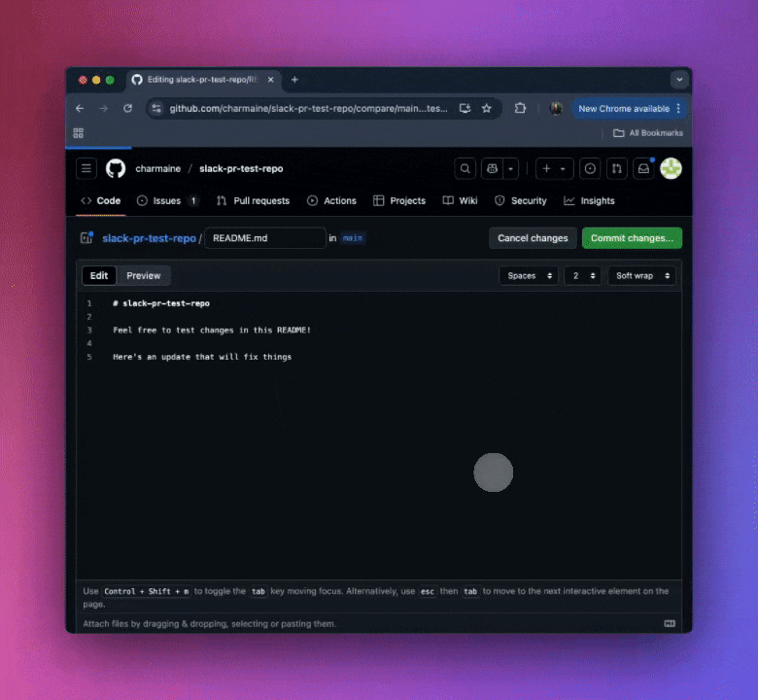Switch to the Code tab

101,200
